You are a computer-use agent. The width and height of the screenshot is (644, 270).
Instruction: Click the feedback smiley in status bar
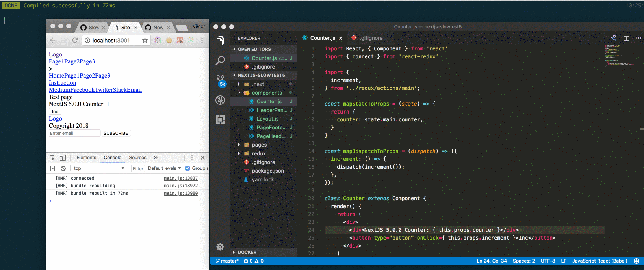pyautogui.click(x=636, y=261)
